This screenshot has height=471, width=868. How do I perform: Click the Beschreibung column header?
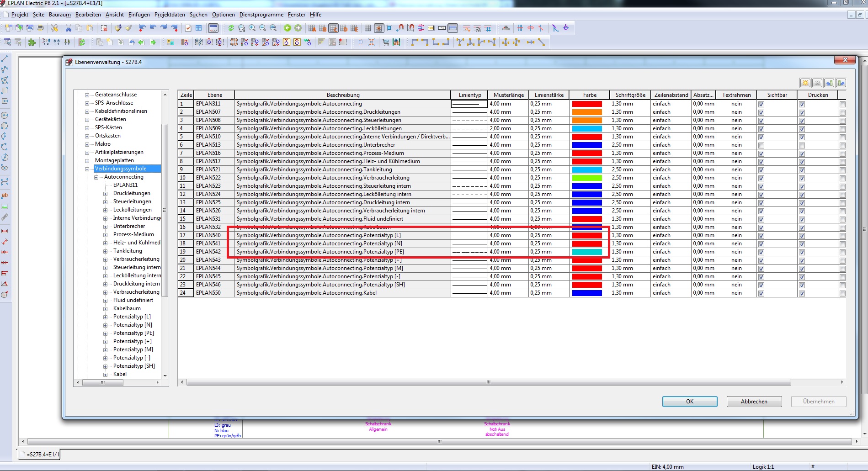click(343, 95)
